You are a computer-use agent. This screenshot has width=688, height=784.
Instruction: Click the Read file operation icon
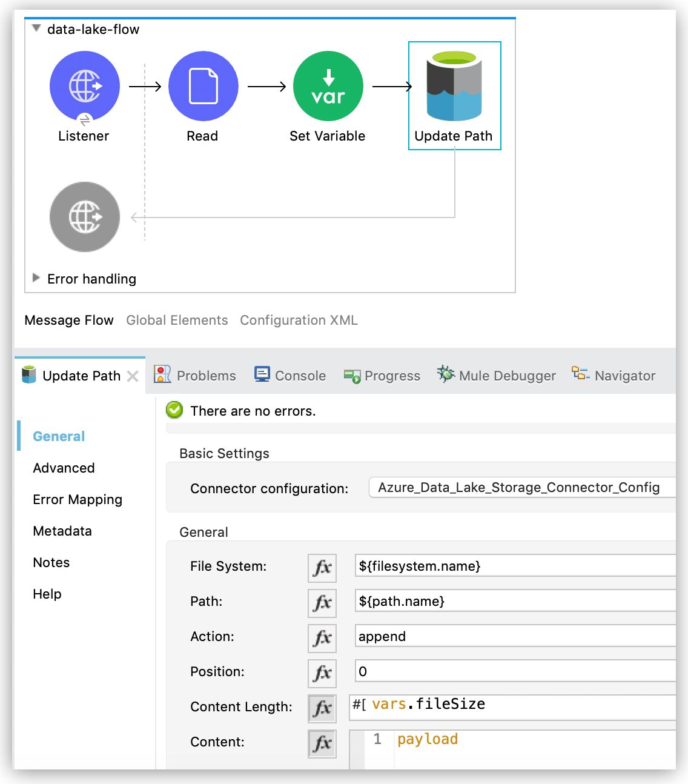pos(203,86)
